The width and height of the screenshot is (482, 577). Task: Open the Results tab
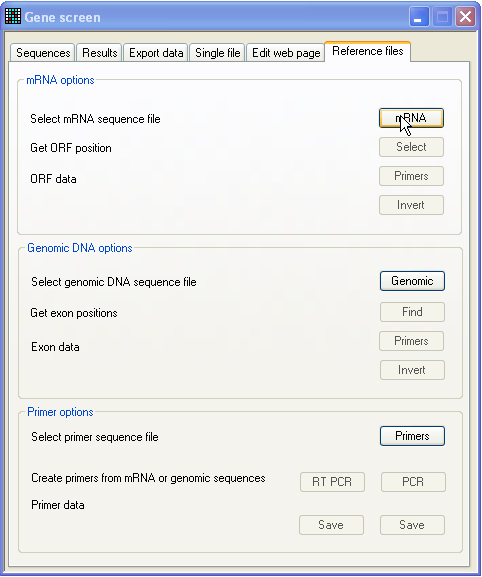(x=99, y=53)
